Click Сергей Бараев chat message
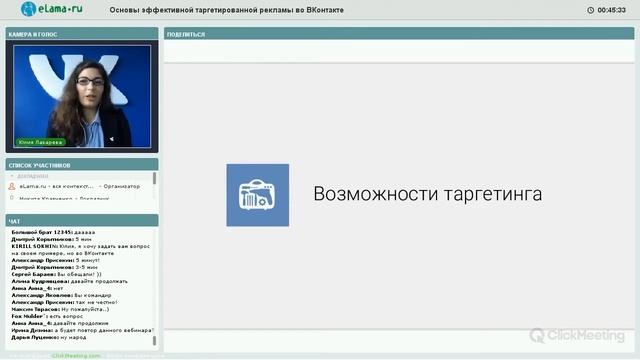Image resolution: width=640 pixels, height=360 pixels. (x=56, y=274)
